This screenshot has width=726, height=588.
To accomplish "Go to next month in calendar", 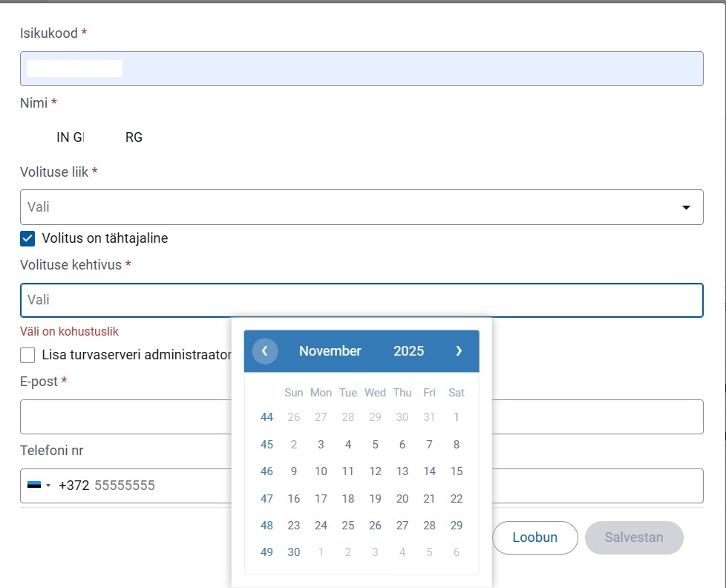I will point(459,351).
